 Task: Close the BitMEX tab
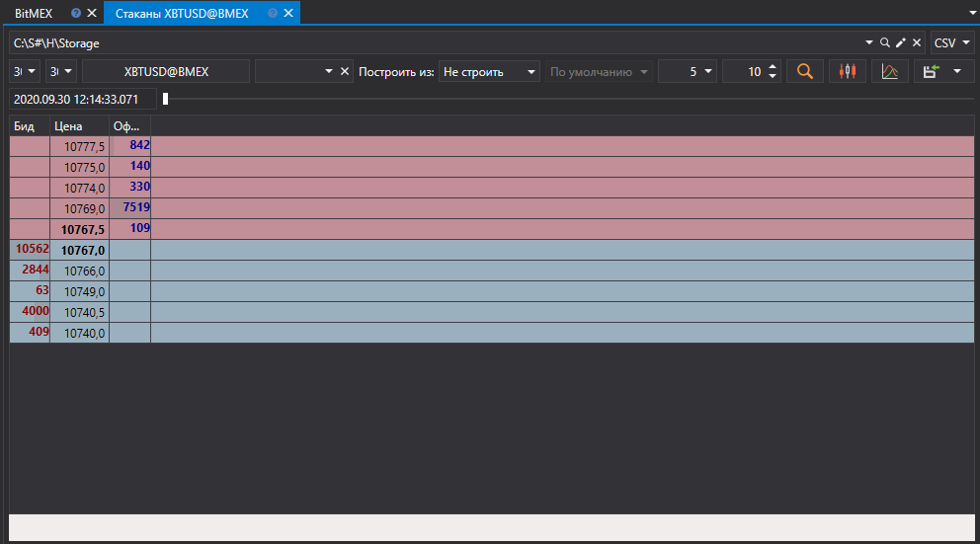coord(92,13)
